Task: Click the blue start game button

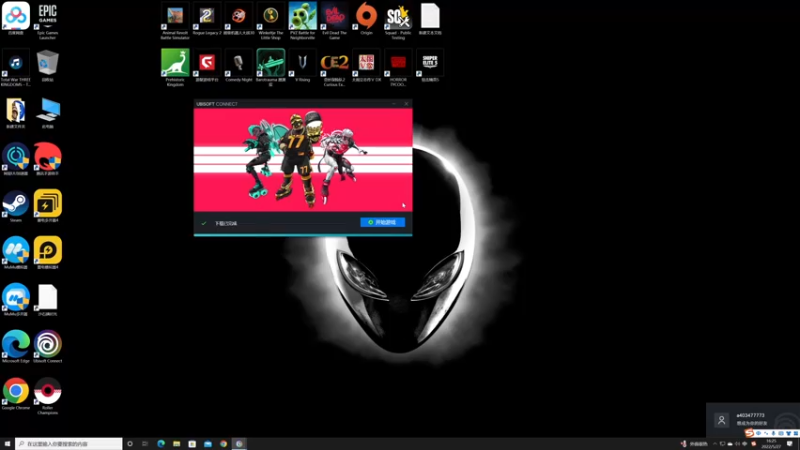Action: pos(383,222)
